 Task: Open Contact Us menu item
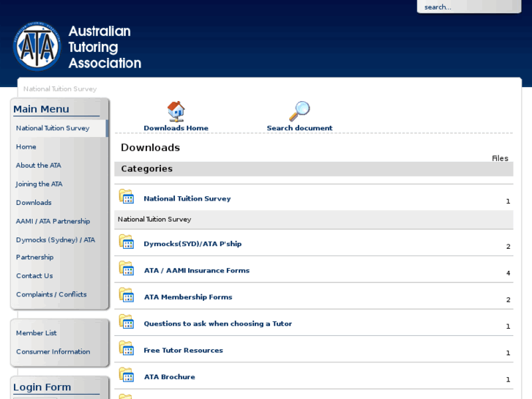tap(34, 276)
